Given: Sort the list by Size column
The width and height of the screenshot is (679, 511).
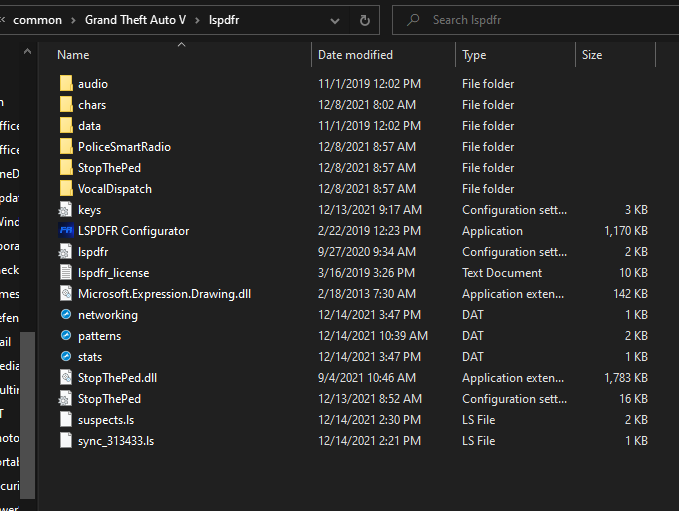Looking at the screenshot, I should 592,55.
